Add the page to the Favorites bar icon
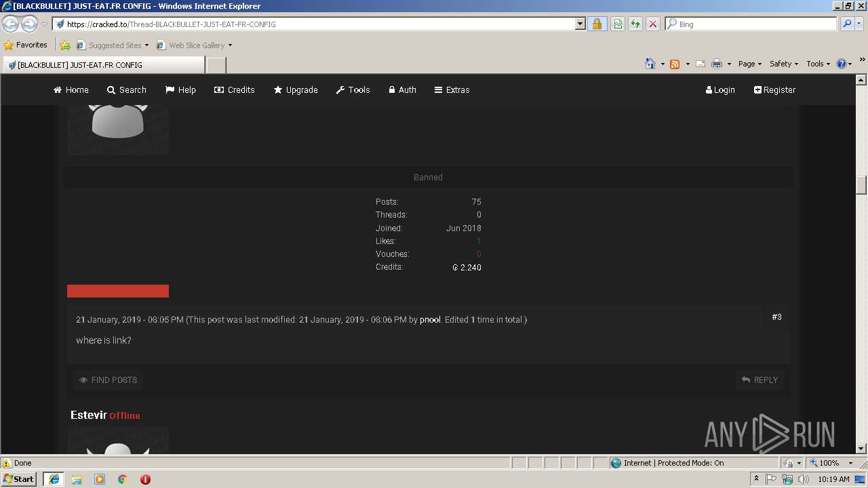This screenshot has height=488, width=868. tap(65, 45)
